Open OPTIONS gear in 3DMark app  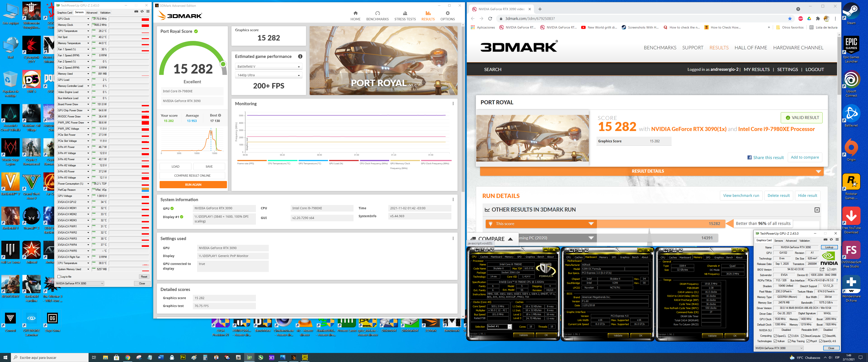point(447,16)
